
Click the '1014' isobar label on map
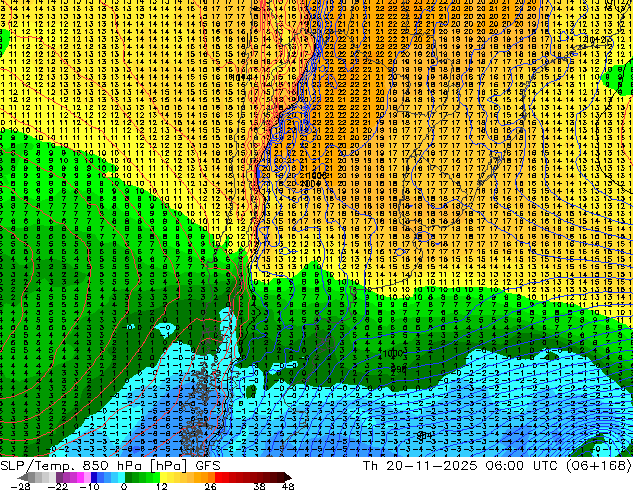(x=241, y=77)
